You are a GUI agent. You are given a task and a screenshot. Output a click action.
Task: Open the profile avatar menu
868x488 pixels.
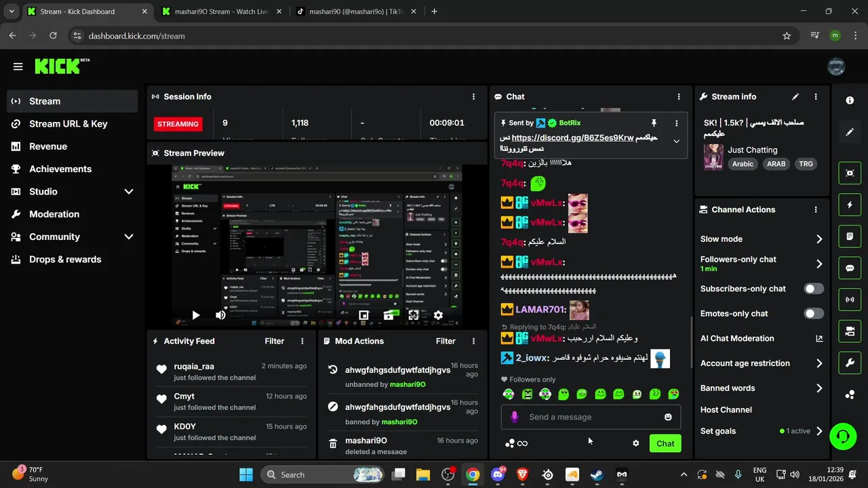[x=836, y=66]
